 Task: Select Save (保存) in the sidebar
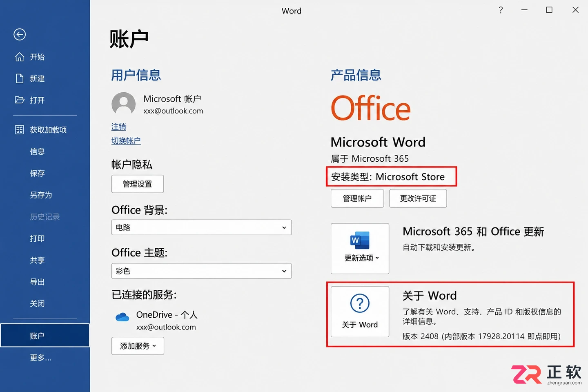pos(37,173)
